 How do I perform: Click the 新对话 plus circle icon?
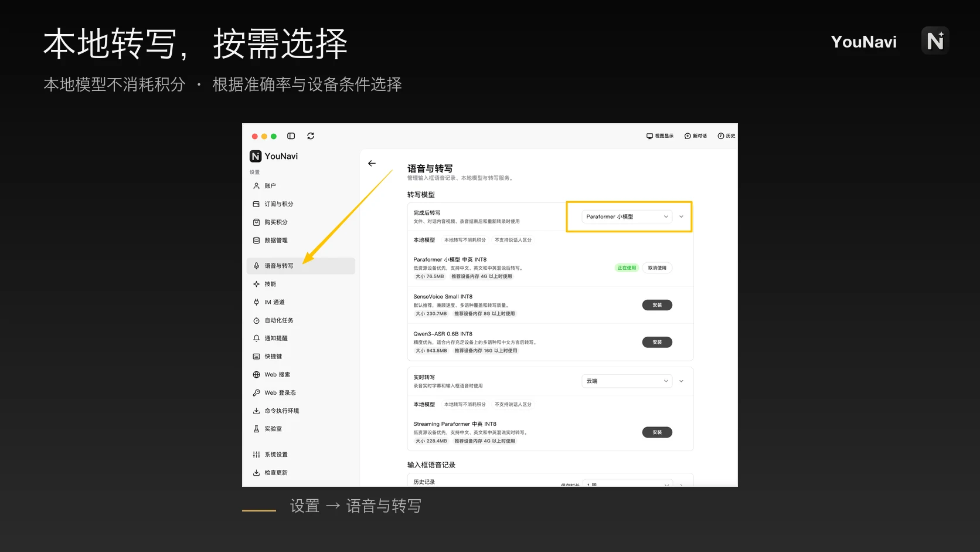[688, 136]
